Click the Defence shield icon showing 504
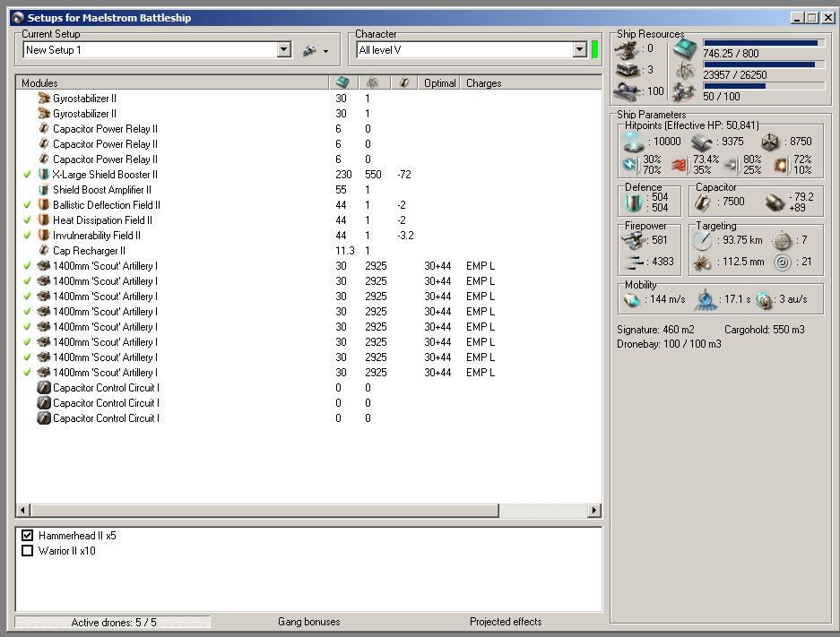840x637 pixels. pyautogui.click(x=633, y=202)
